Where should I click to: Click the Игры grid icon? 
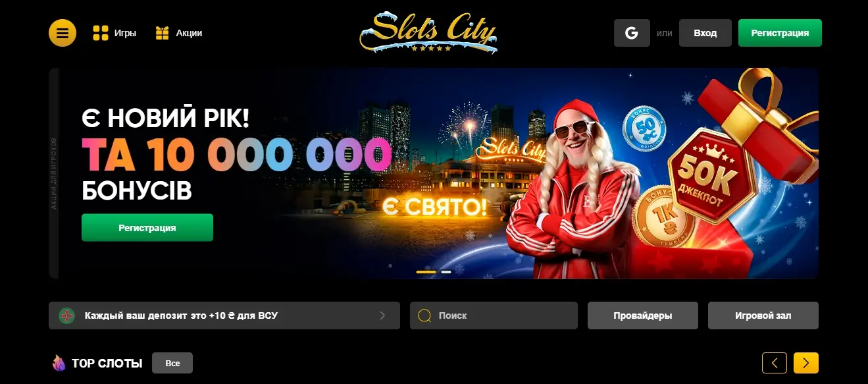point(101,33)
